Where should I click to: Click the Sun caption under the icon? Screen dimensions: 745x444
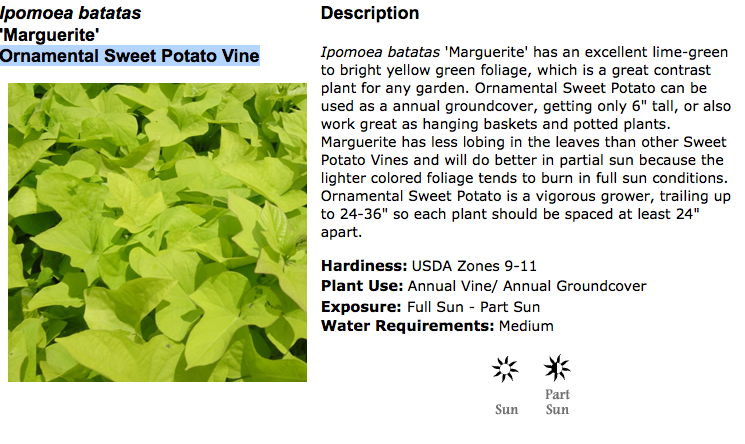tap(506, 409)
